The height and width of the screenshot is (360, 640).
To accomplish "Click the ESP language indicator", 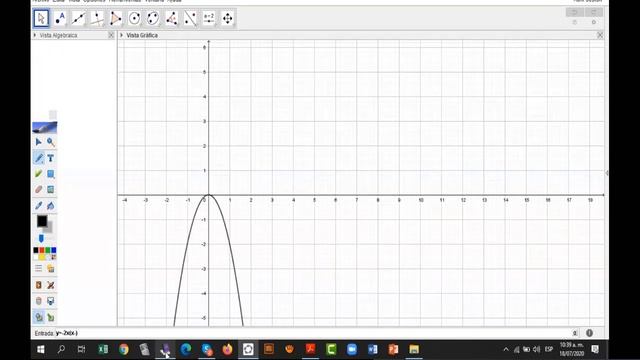I will pos(549,349).
